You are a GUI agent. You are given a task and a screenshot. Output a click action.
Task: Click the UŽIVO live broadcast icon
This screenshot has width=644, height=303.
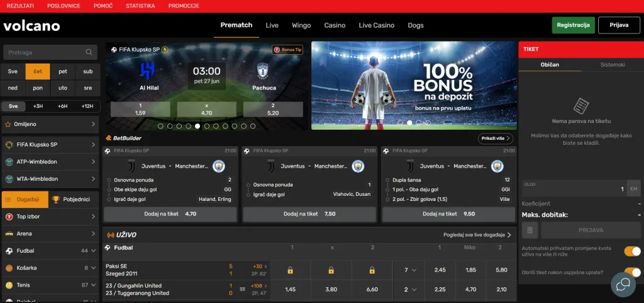(x=110, y=235)
